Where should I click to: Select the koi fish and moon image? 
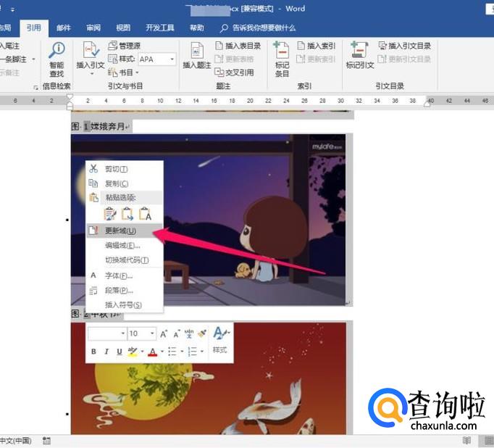click(x=208, y=378)
